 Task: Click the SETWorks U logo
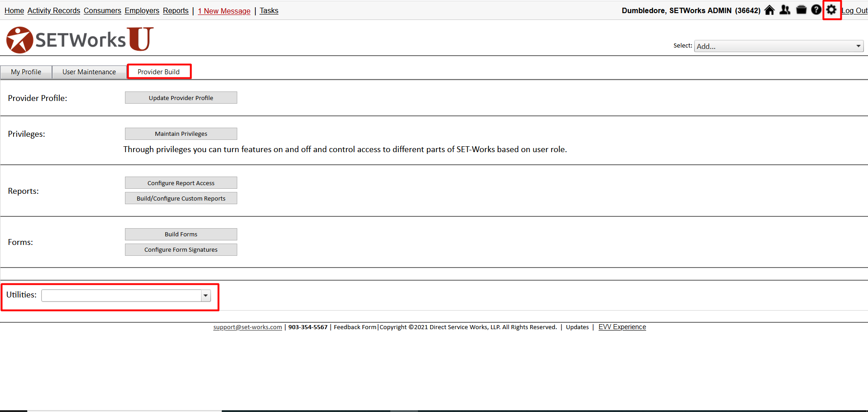pyautogui.click(x=80, y=40)
